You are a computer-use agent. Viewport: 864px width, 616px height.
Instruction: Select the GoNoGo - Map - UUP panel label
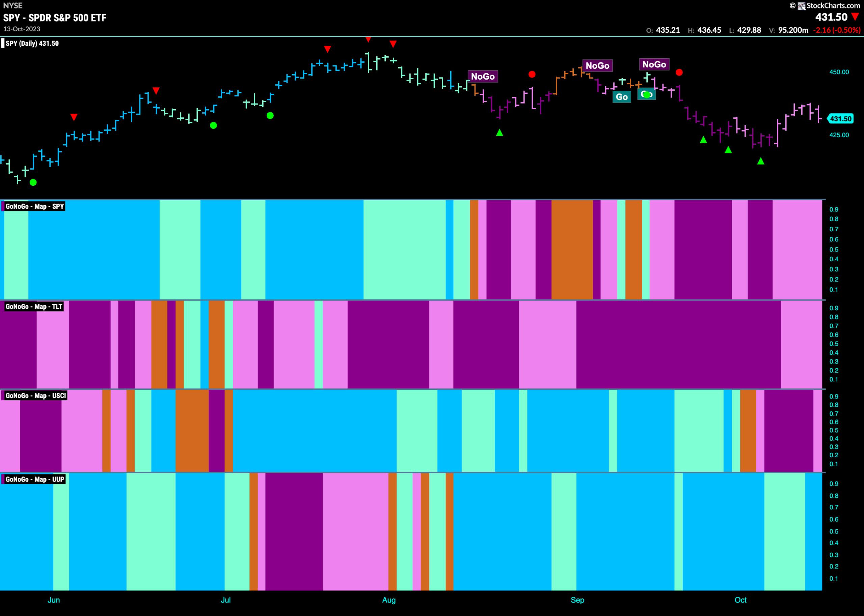(34, 479)
